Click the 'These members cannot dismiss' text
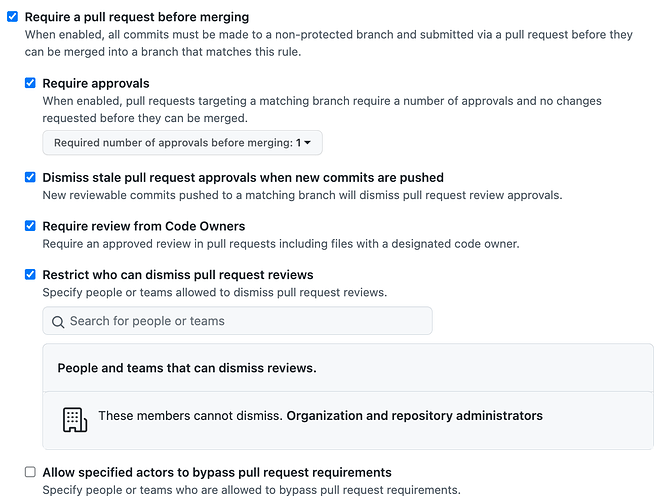This screenshot has height=500, width=664. [191, 416]
